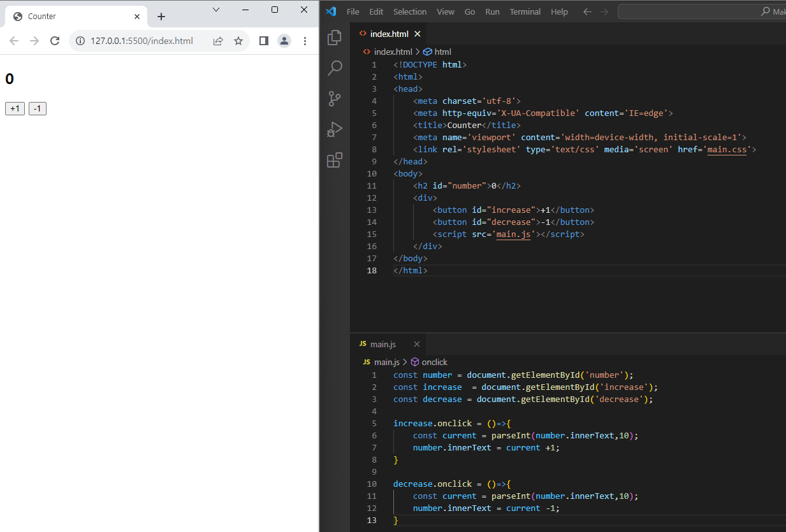
Task: Open the View menu
Action: (x=446, y=11)
